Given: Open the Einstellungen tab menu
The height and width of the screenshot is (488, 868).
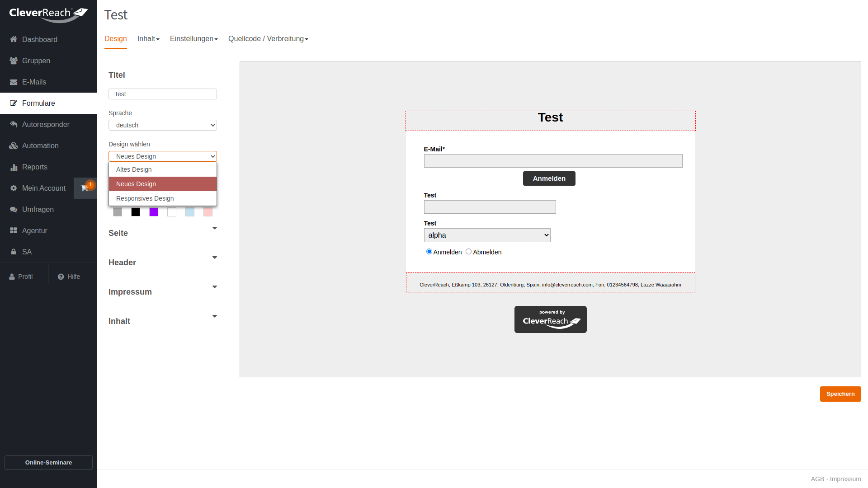Looking at the screenshot, I should pyautogui.click(x=193, y=39).
